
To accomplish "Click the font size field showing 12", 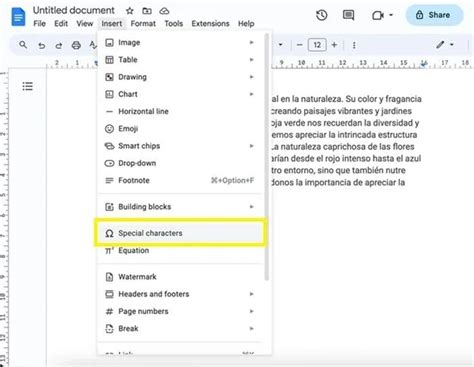I will click(x=317, y=45).
